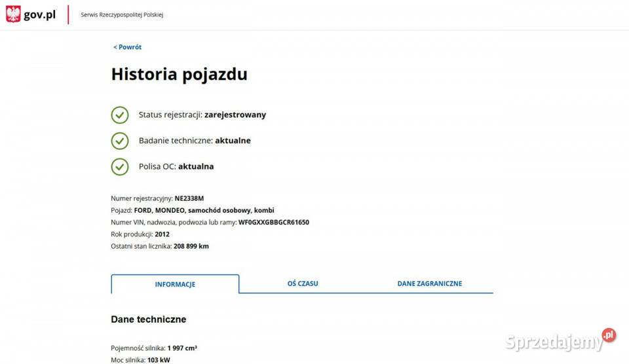
Task: Click the Dane techniczne section heading
Action: coord(149,319)
